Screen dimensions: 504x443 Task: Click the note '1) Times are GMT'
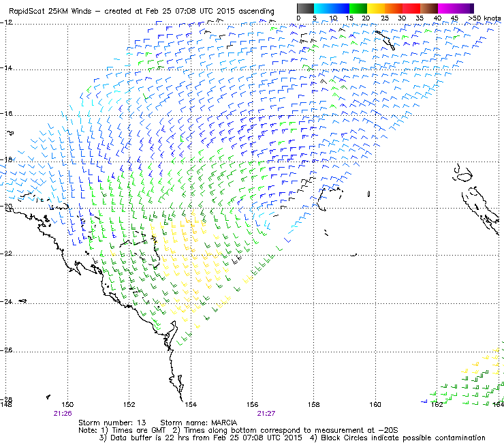133,431
